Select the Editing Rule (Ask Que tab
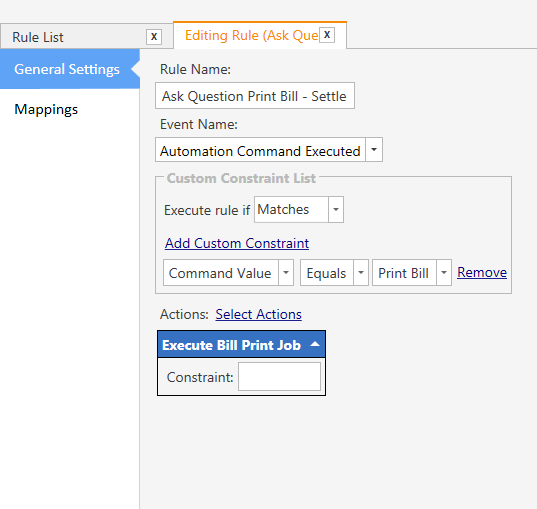537x509 pixels. click(x=251, y=36)
